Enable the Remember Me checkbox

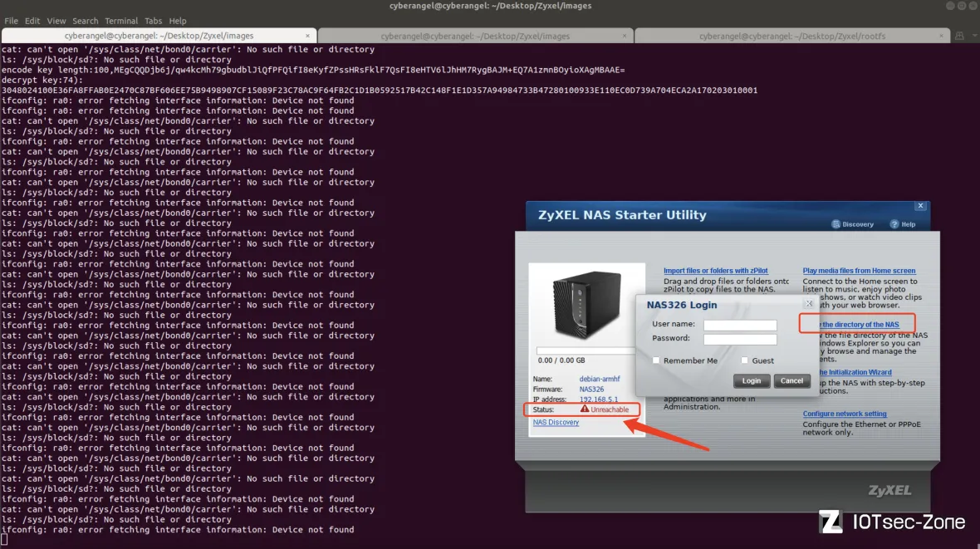click(655, 360)
